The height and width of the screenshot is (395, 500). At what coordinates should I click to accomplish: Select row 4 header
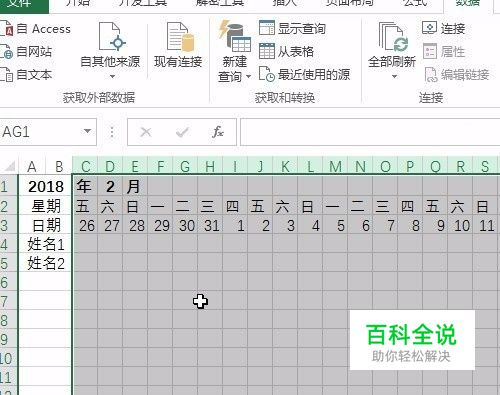point(8,244)
